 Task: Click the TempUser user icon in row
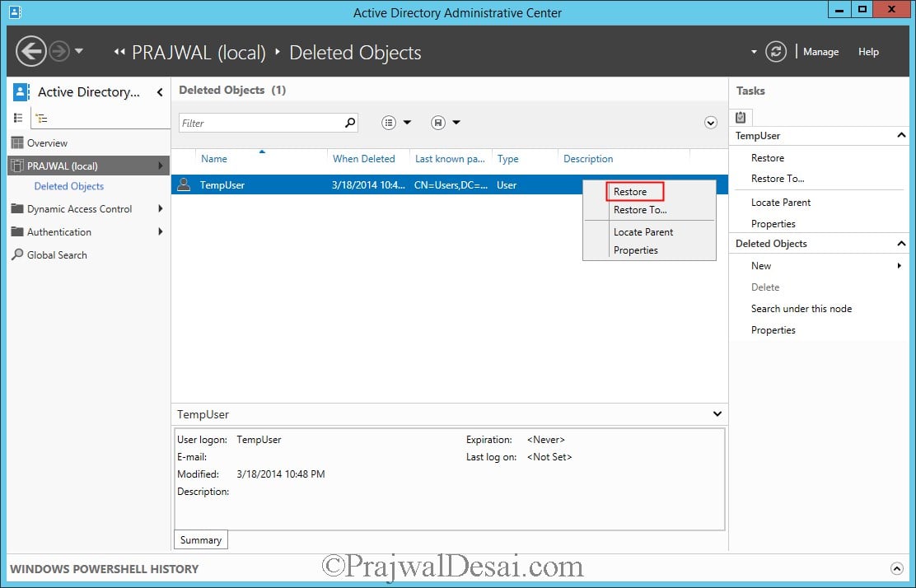pyautogui.click(x=184, y=184)
